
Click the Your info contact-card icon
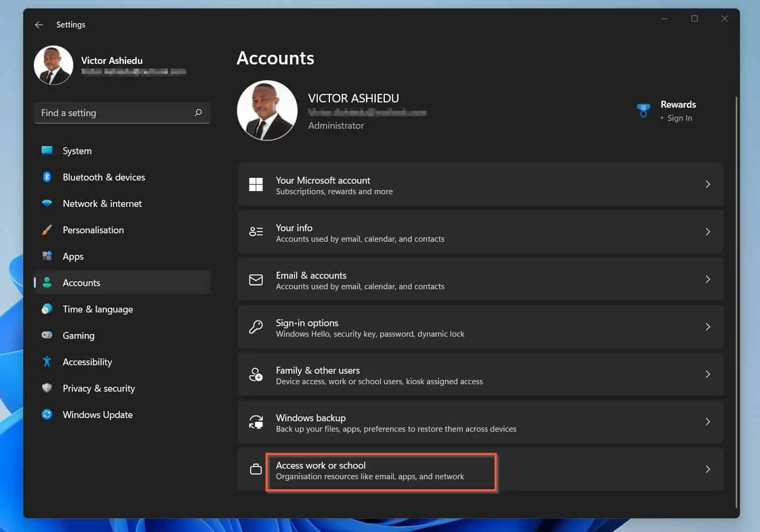tap(256, 232)
